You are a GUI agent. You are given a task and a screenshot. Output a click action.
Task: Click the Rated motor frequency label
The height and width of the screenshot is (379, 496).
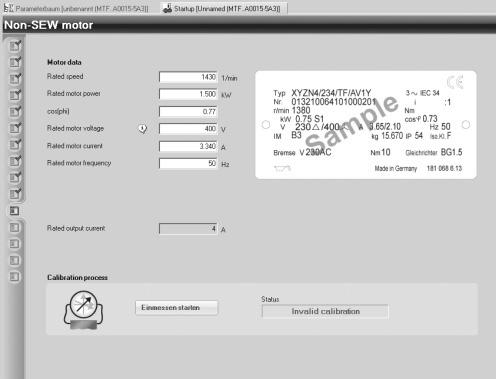coord(79,163)
